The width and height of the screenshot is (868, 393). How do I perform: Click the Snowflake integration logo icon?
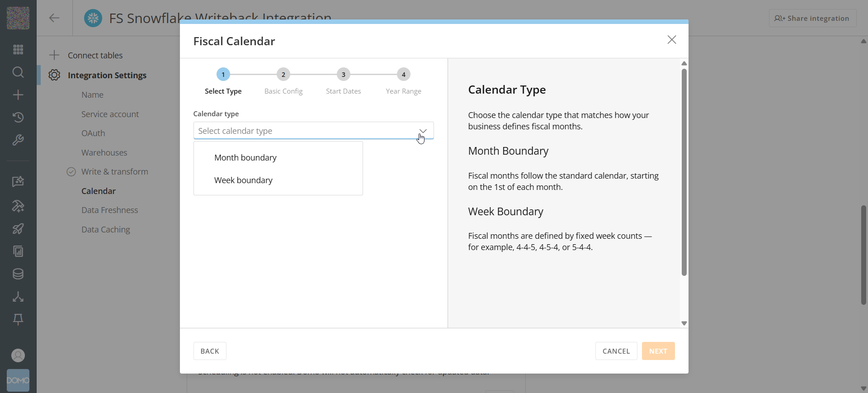pos(93,18)
